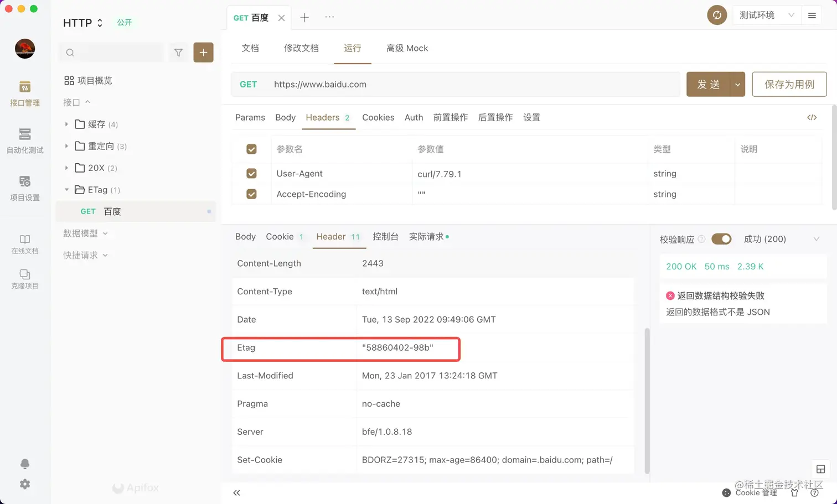Viewport: 837px width, 504px height.
Task: Select GET 百度 in the tree
Action: point(136,211)
